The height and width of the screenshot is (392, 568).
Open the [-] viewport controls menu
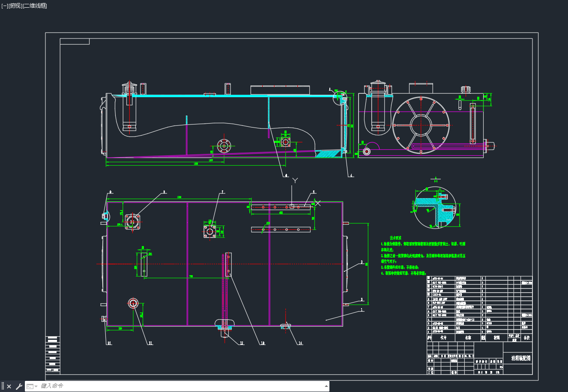click(5, 6)
